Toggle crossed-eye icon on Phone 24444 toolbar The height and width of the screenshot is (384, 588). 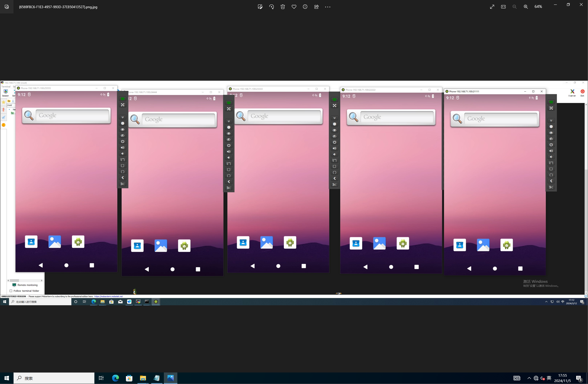229,139
